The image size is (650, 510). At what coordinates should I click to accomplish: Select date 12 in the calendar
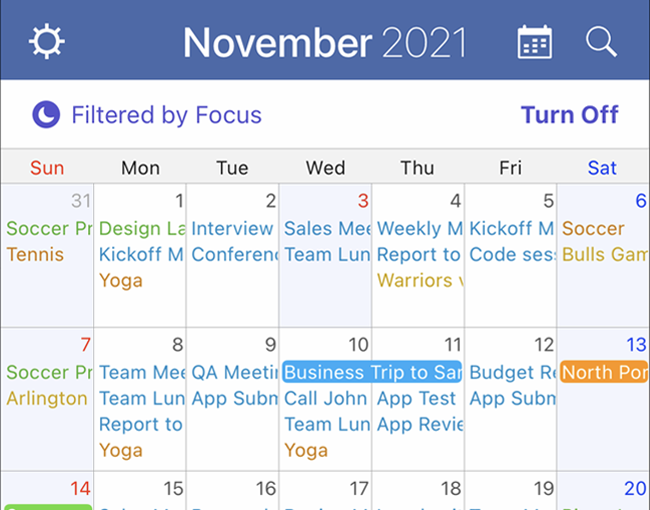point(543,345)
